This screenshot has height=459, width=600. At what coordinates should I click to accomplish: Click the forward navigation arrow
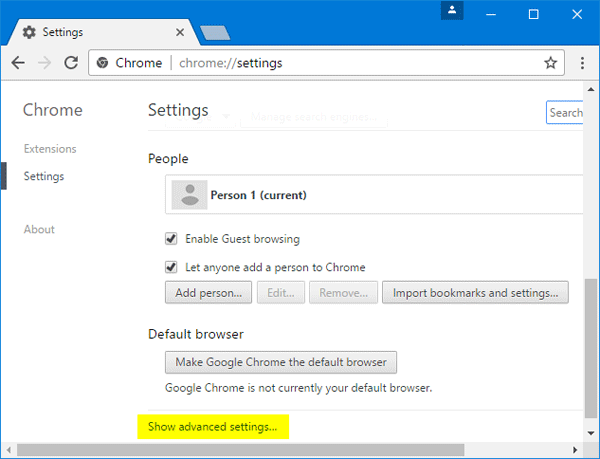[44, 63]
